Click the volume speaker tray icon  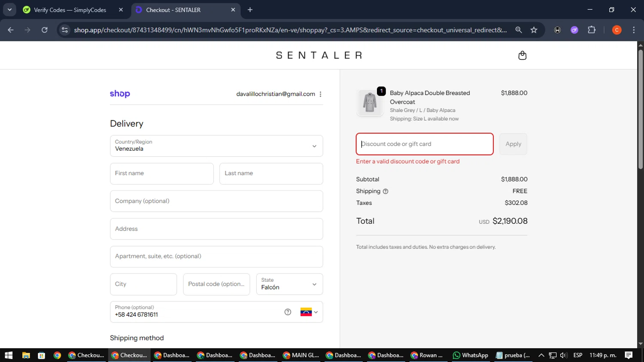564,355
